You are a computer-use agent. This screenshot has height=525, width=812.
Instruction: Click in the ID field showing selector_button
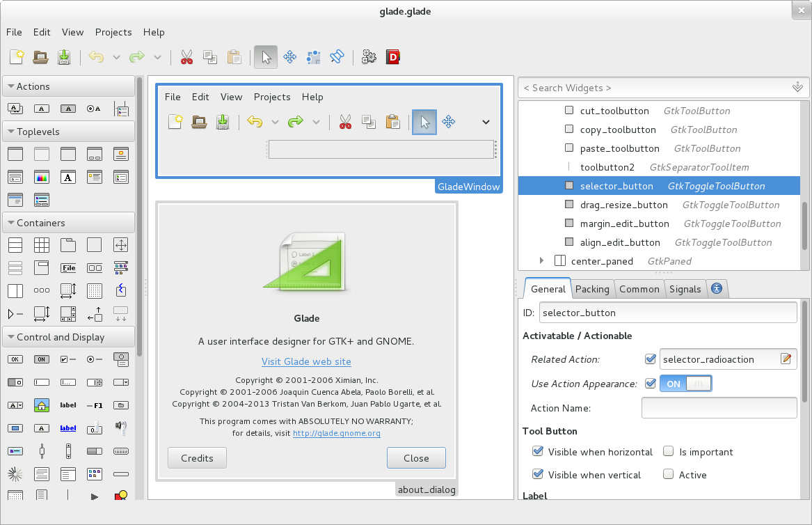(x=668, y=313)
